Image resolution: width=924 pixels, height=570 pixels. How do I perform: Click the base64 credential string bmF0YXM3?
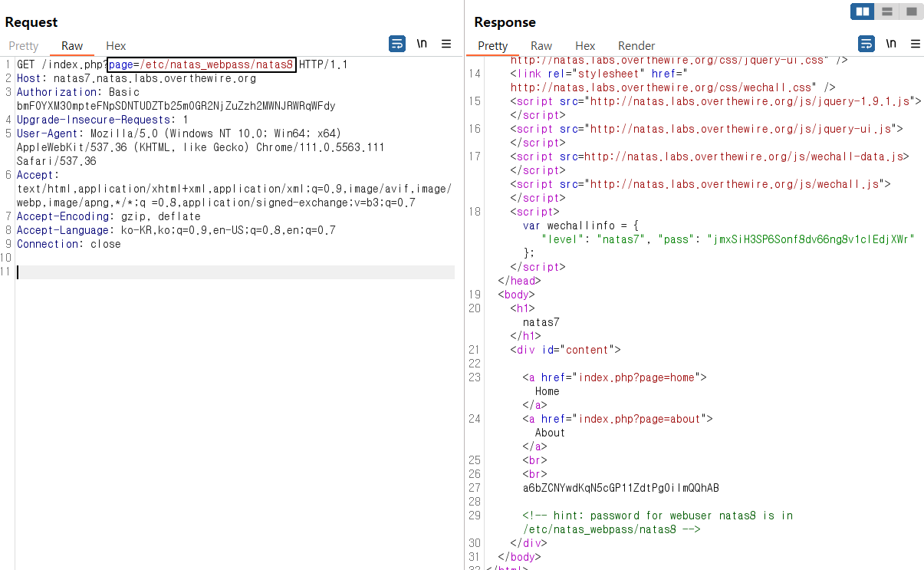[x=176, y=106]
